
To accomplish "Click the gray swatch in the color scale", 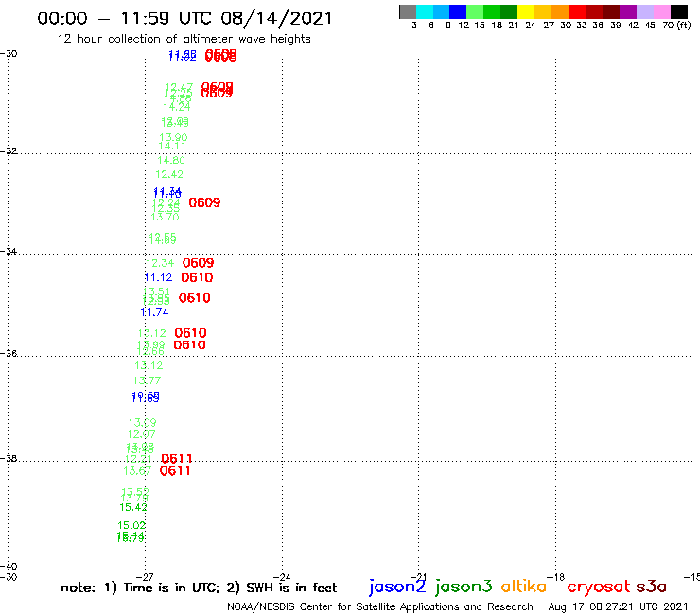I will [x=408, y=11].
